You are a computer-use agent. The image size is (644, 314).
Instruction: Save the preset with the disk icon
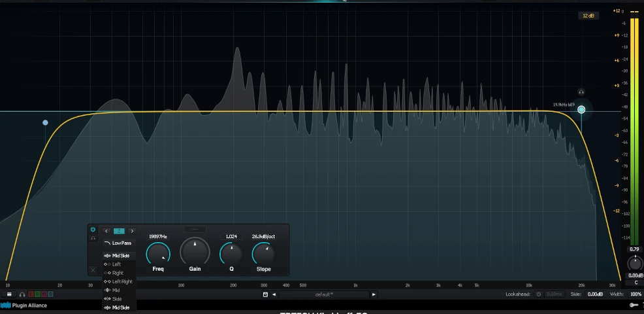265,294
